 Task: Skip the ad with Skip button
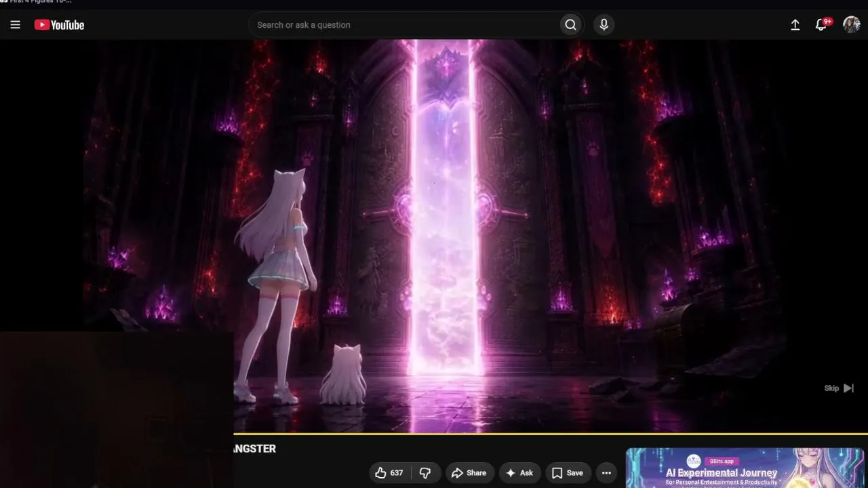[x=839, y=388]
